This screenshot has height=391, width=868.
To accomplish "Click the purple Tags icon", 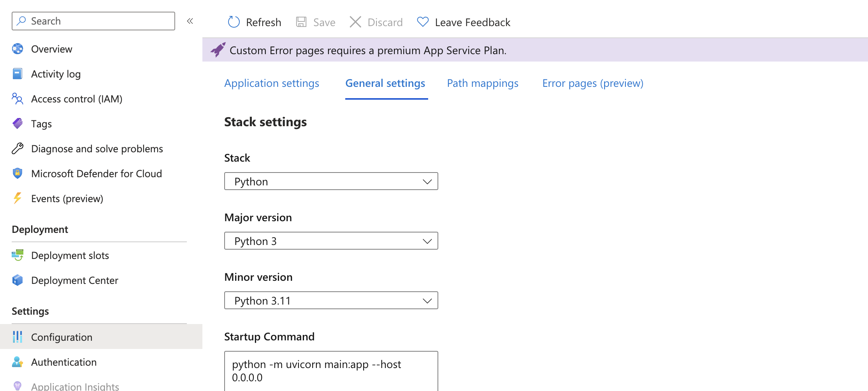I will tap(18, 123).
